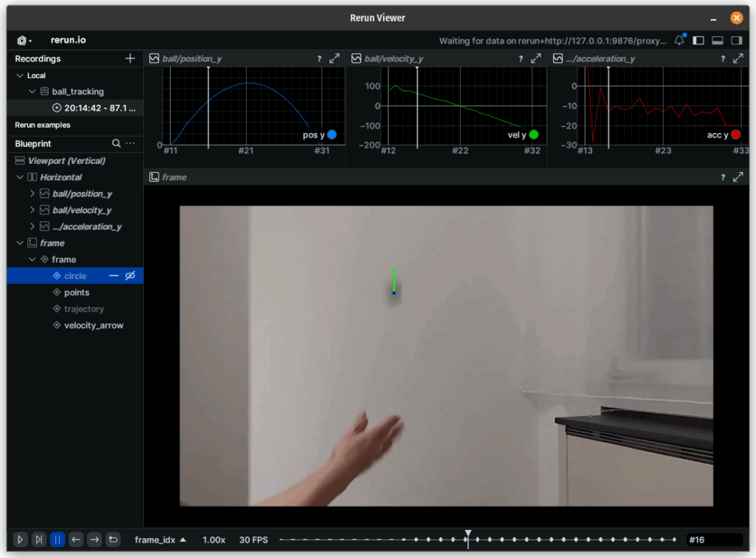Show help for ball/position_y view
The height and width of the screenshot is (558, 756).
point(319,59)
